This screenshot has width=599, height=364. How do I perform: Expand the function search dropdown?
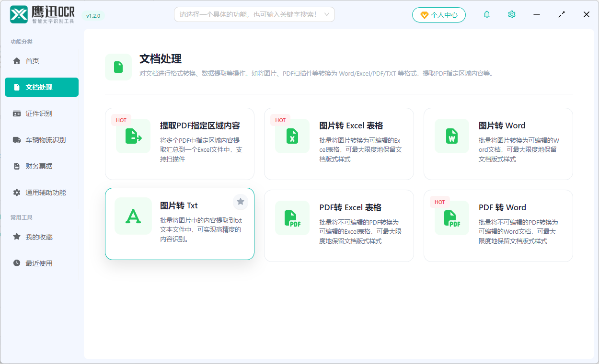point(328,14)
